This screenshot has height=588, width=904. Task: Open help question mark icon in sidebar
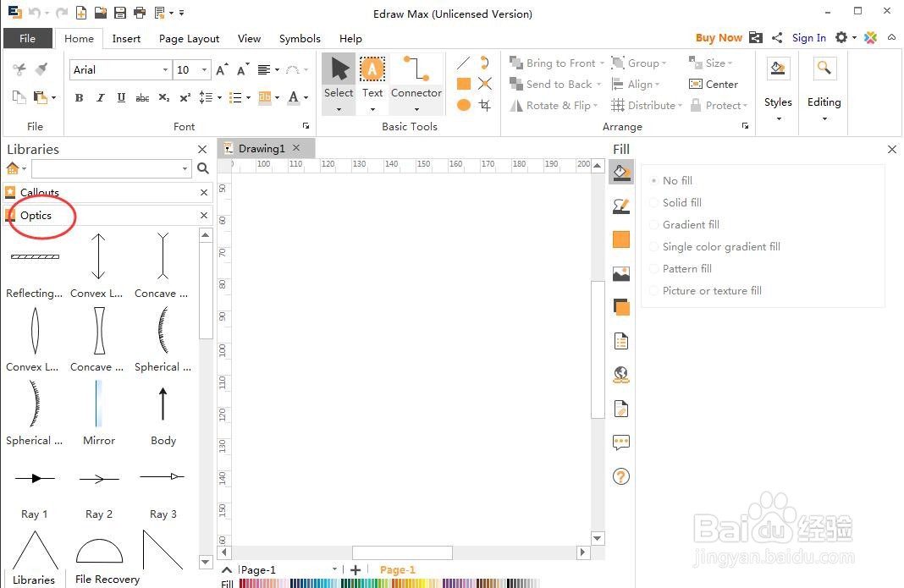pyautogui.click(x=621, y=476)
